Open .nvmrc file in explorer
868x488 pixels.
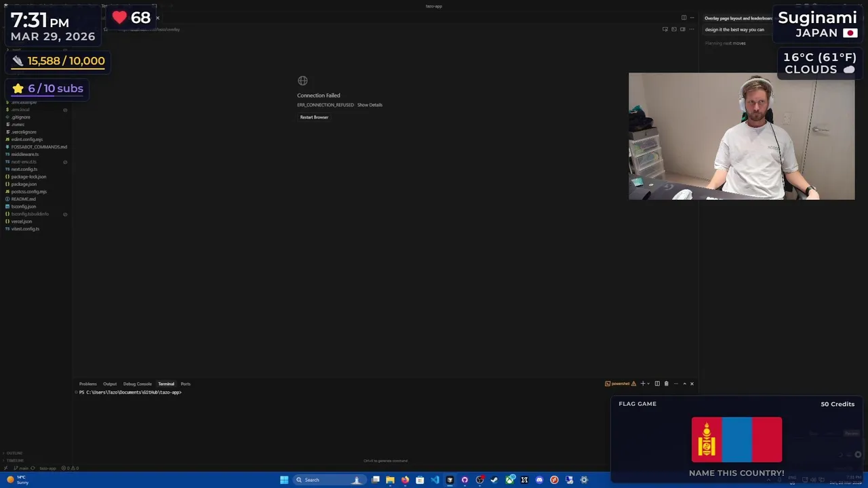[x=18, y=125]
